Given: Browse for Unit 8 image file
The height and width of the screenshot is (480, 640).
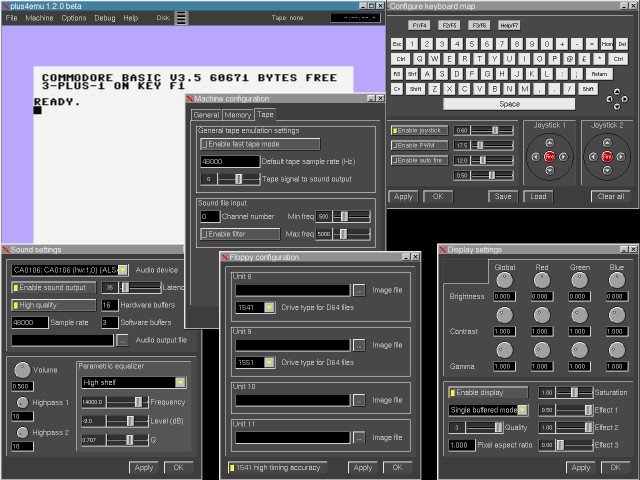Looking at the screenshot, I should coord(359,290).
